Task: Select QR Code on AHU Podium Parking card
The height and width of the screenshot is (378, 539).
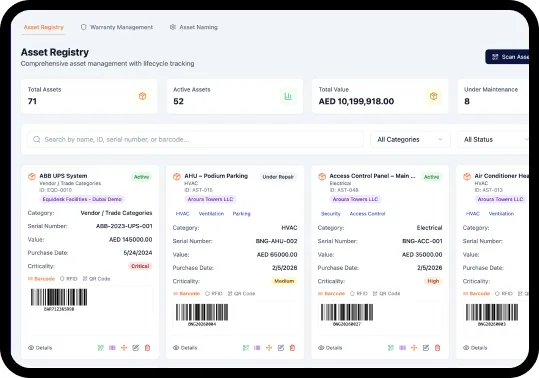Action: tap(242, 293)
